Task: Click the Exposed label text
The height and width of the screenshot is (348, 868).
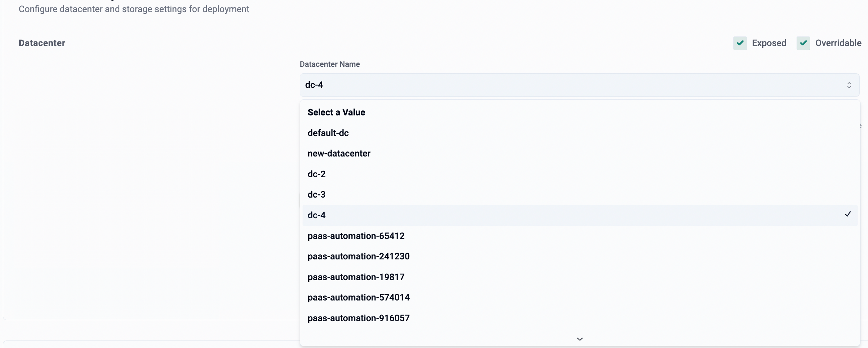Action: coord(769,43)
